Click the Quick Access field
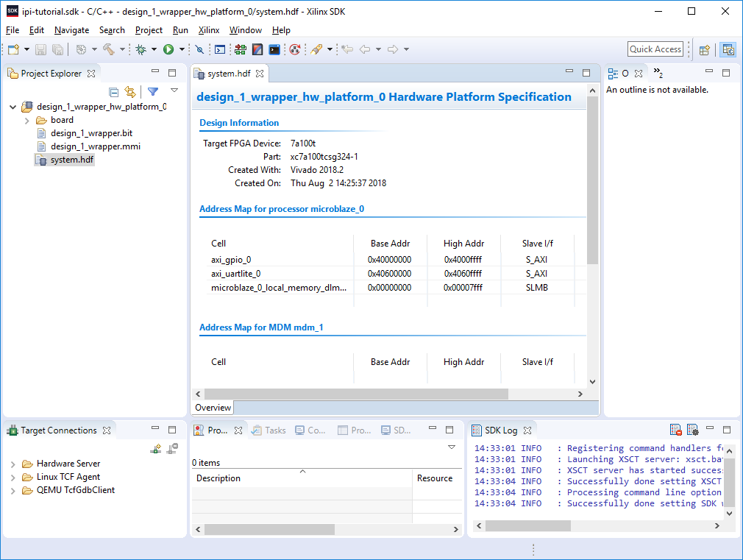Viewport: 743px width, 560px height. tap(655, 49)
